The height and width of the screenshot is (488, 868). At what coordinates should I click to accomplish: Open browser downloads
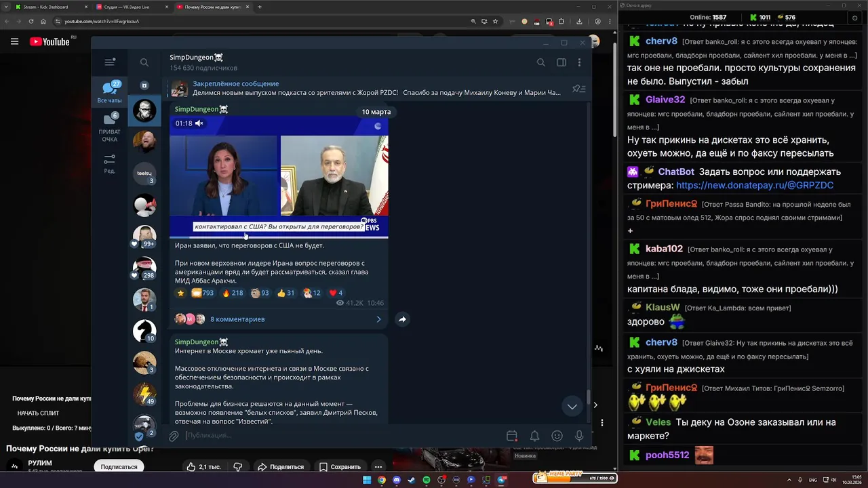579,21
